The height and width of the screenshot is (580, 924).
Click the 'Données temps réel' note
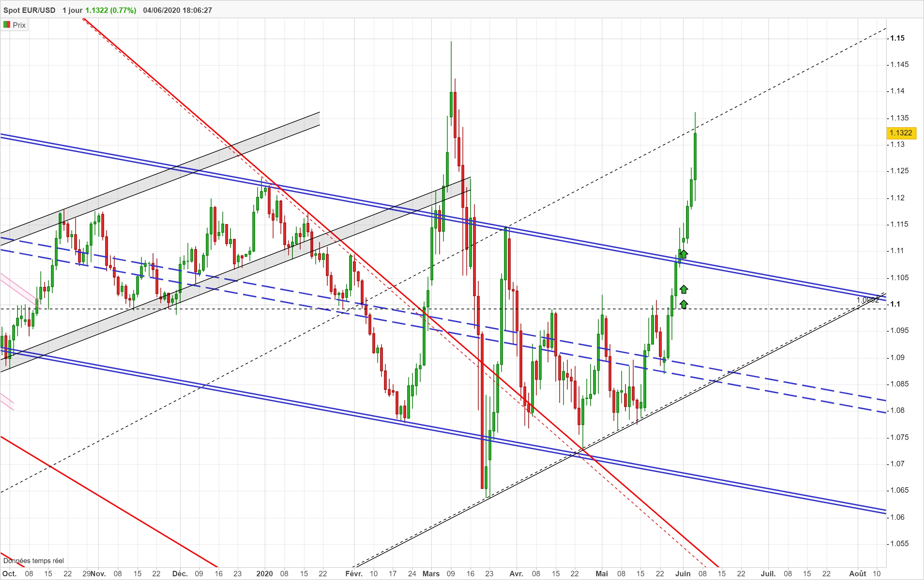[34, 560]
